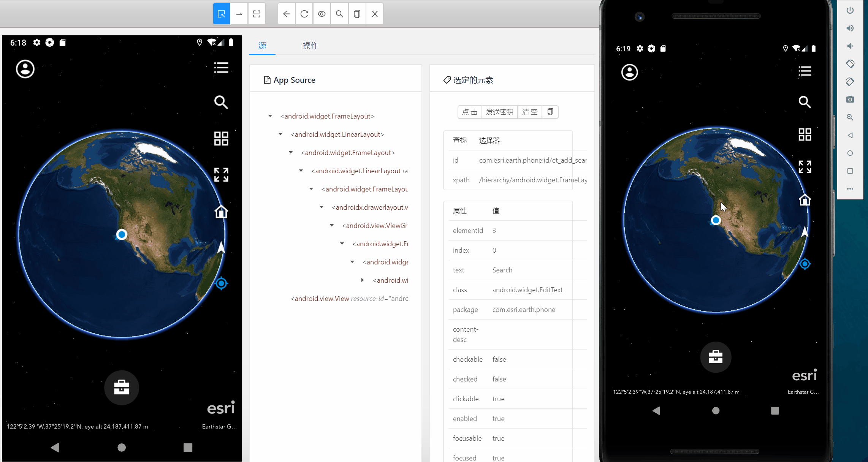Open the search for element tool
Viewport: 868px width, 462px height.
pos(339,14)
